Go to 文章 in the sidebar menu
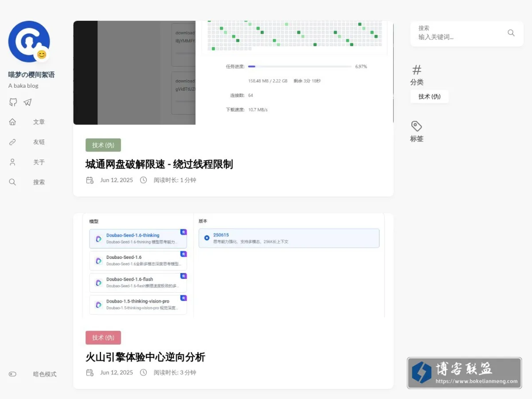This screenshot has height=399, width=532. point(39,122)
